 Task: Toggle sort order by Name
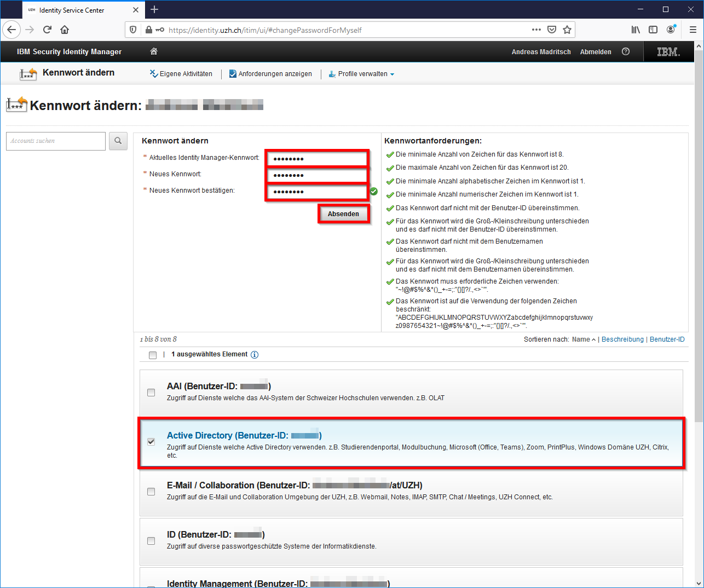tap(583, 339)
